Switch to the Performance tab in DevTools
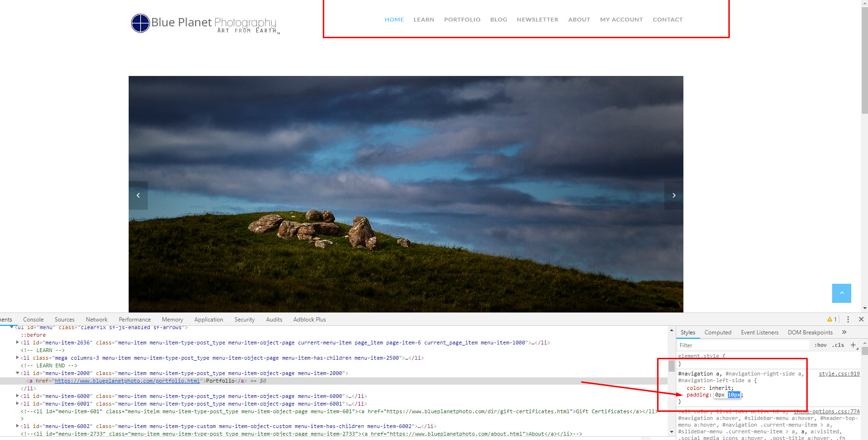 point(135,320)
